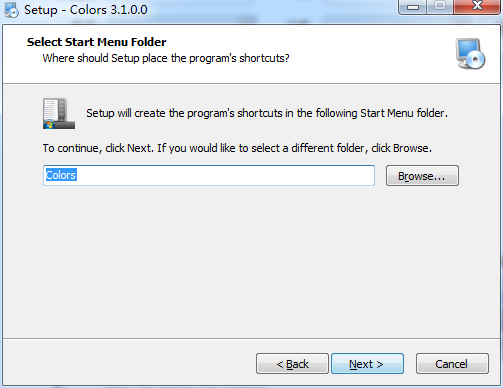
Task: Minimize the Setup window
Action: click(413, 7)
